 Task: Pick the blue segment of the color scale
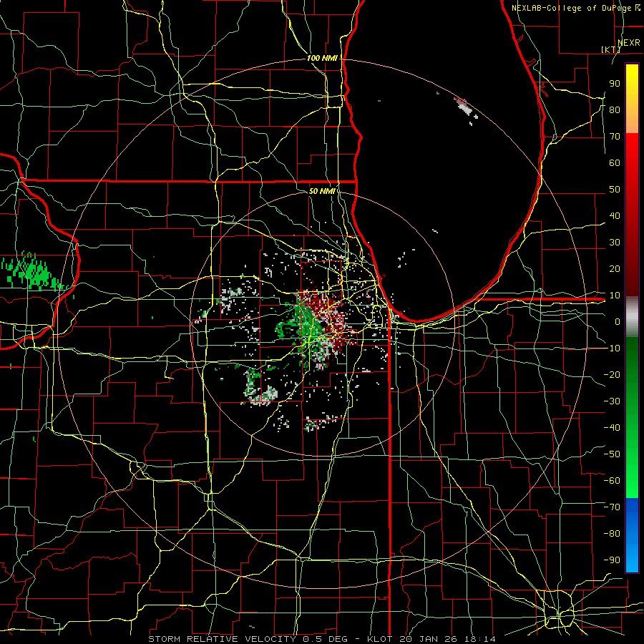coord(632,535)
